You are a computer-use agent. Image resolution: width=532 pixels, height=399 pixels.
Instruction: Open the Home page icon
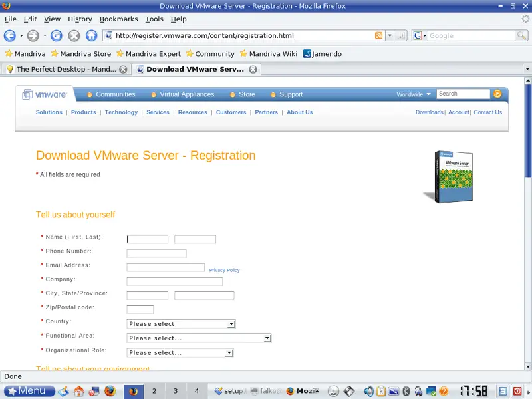coord(91,35)
